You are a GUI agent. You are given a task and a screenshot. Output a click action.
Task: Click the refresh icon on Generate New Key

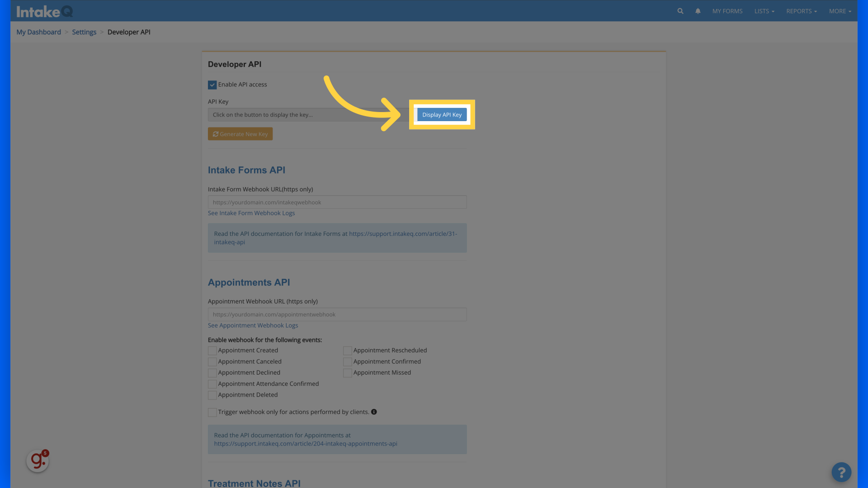[216, 134]
